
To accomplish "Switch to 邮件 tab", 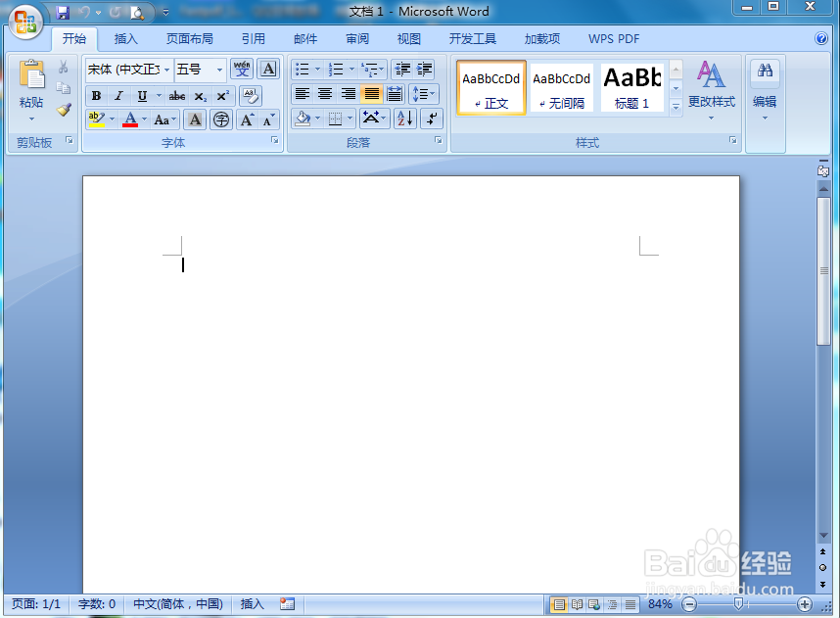I will pos(305,39).
